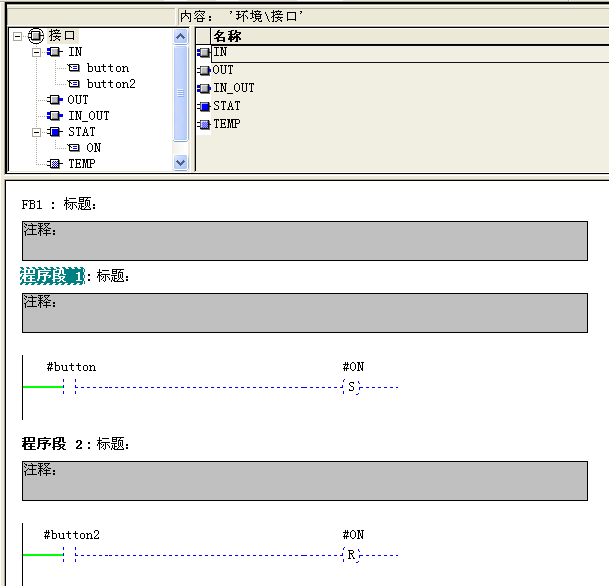
Task: Click the OUT row icon in the name list
Action: (x=204, y=70)
